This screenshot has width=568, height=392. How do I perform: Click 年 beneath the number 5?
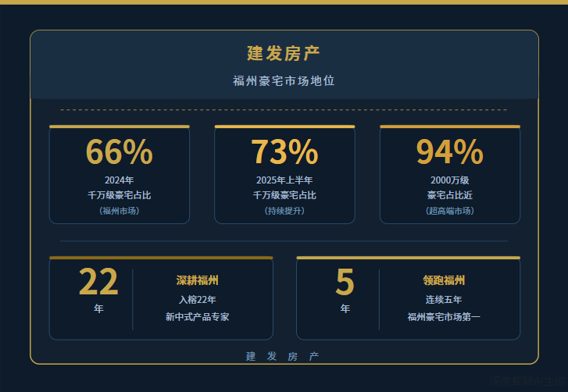(345, 308)
